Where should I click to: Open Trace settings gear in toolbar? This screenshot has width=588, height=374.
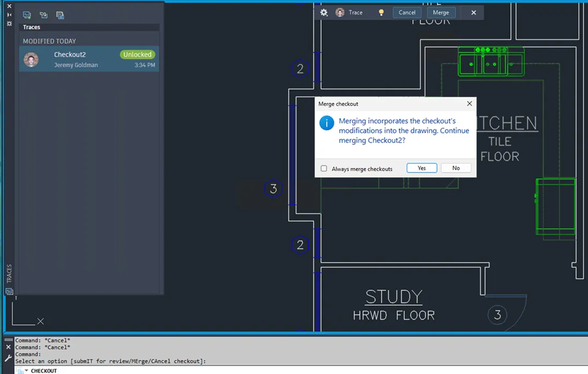324,12
